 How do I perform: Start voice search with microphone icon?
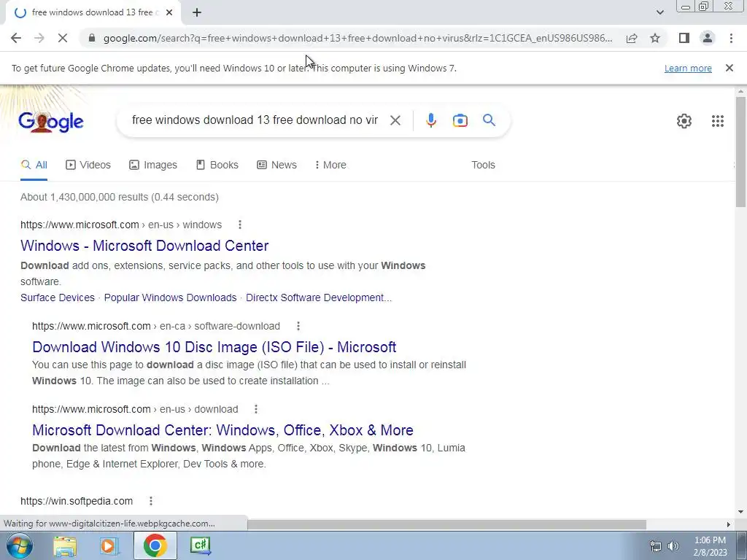point(430,120)
